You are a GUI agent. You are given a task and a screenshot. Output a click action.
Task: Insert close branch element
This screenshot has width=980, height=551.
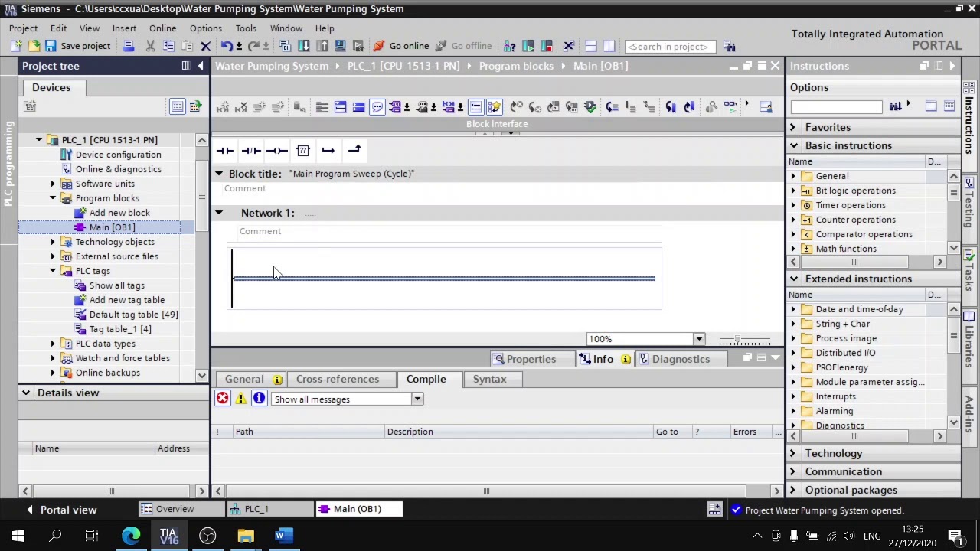[x=354, y=150]
